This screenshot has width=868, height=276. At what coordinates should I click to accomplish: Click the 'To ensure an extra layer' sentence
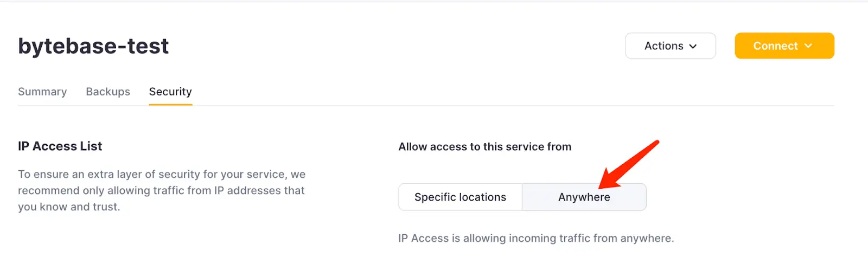(x=162, y=174)
